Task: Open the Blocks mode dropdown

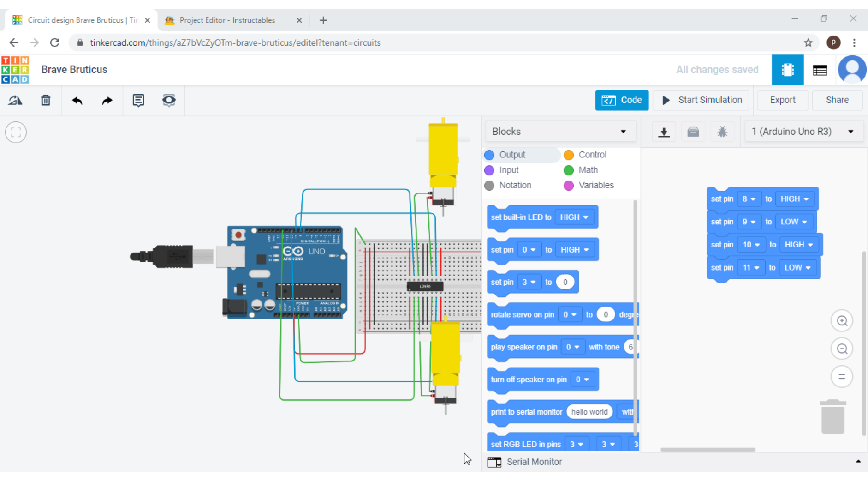Action: [560, 131]
